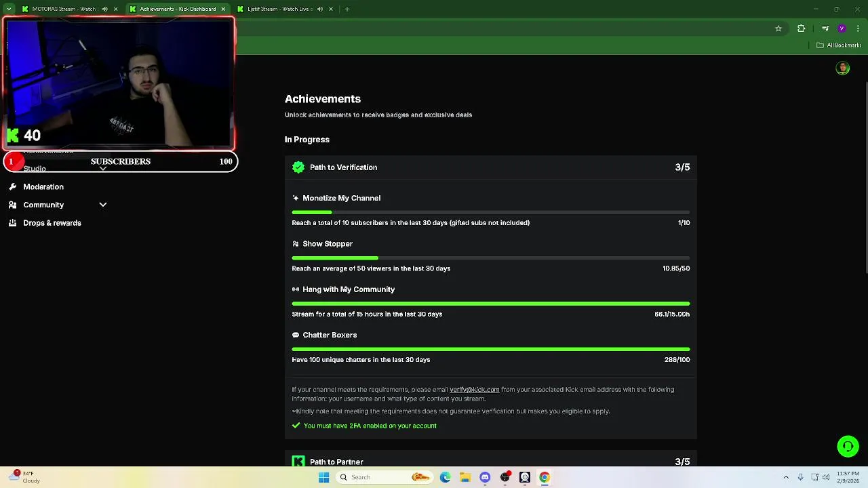Open the webcam app icon on the taskbar

click(x=524, y=477)
